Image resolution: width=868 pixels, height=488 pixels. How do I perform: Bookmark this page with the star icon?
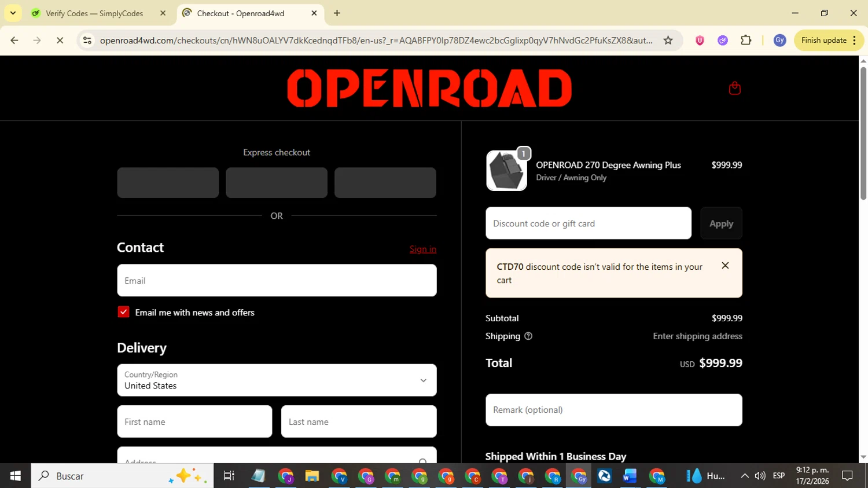pos(668,41)
